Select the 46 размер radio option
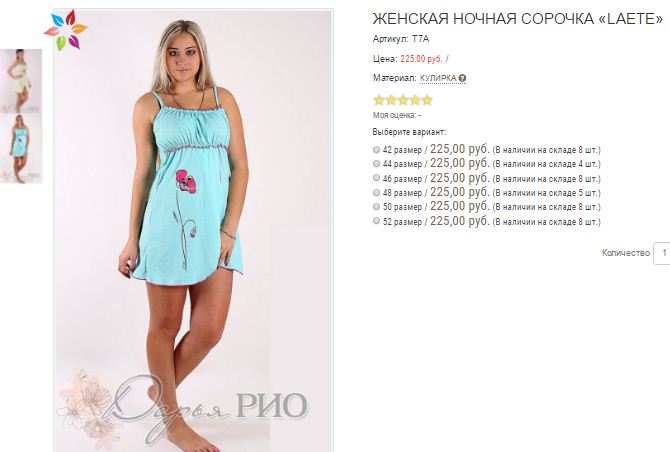Viewport: 670px width, 452px height. tap(376, 178)
